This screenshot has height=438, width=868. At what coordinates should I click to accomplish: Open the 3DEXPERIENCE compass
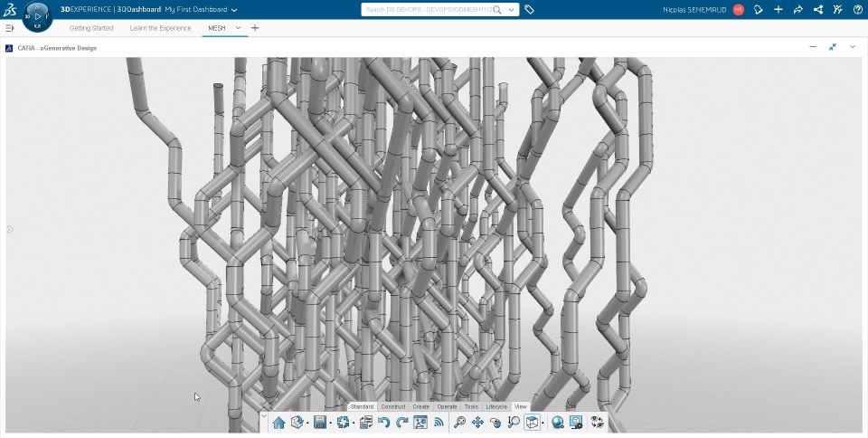pos(37,16)
